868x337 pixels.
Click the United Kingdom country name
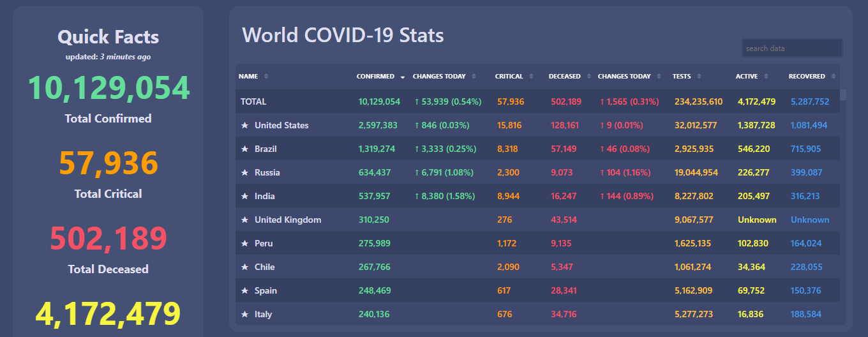pyautogui.click(x=288, y=220)
